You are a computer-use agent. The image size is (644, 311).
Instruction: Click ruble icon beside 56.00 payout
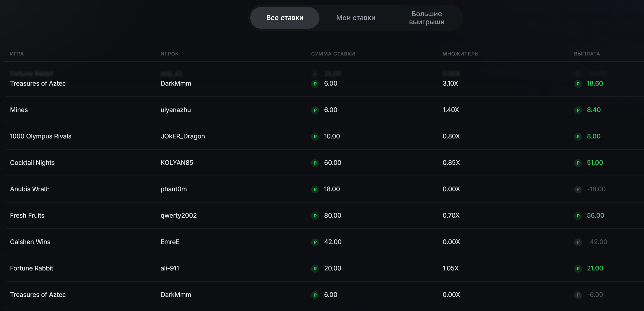tap(578, 216)
